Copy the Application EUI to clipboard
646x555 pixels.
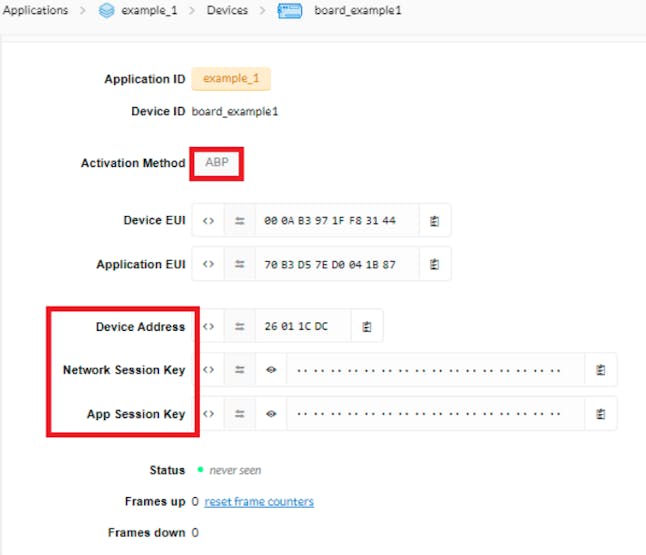[435, 264]
